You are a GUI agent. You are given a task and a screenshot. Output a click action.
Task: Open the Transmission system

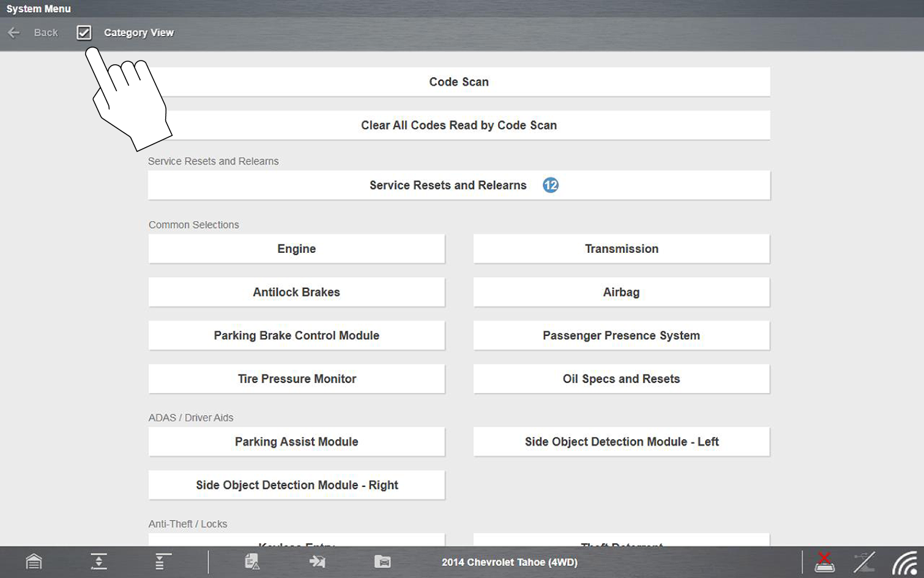[x=621, y=249]
